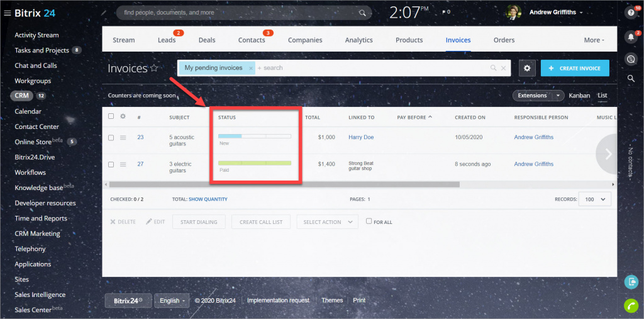Open the Select Action dropdown
The image size is (644, 319).
point(327,222)
